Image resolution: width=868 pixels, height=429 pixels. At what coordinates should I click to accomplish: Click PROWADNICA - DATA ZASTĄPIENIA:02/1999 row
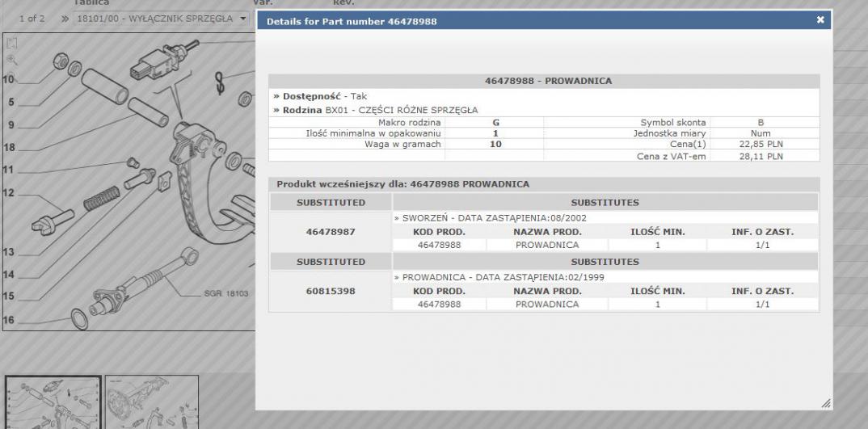[605, 277]
